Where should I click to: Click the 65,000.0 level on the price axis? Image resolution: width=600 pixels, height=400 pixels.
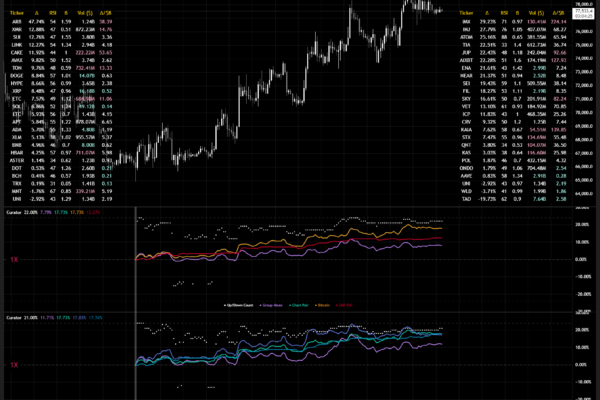click(x=584, y=180)
